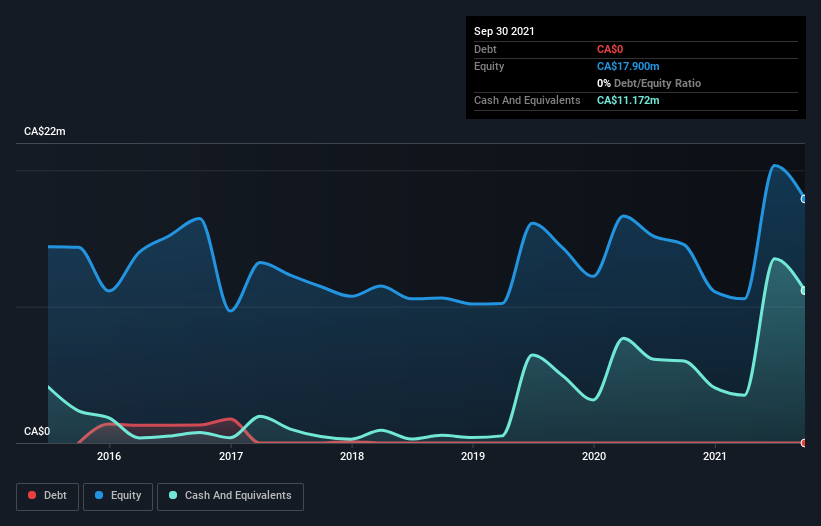The height and width of the screenshot is (526, 821).
Task: Click the 2020 x-axis label
Action: tap(594, 456)
